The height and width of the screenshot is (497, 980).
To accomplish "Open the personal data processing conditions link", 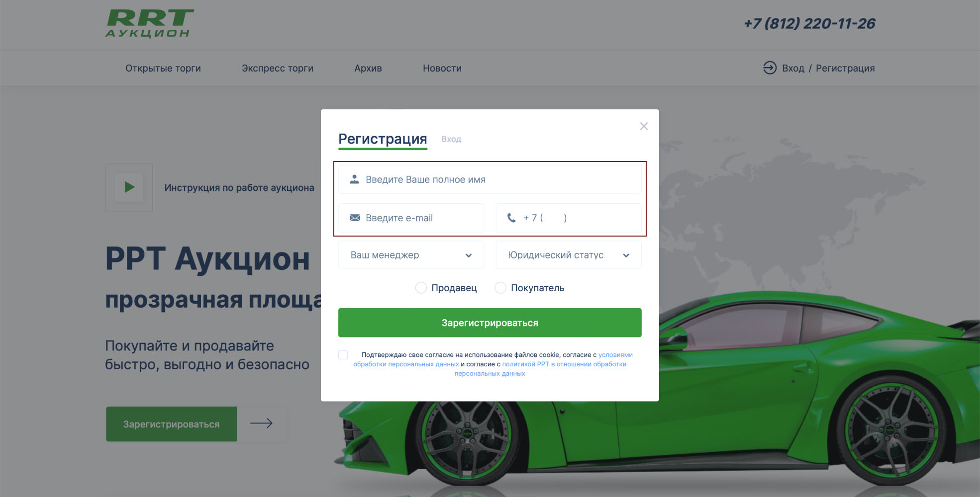I will [x=492, y=359].
